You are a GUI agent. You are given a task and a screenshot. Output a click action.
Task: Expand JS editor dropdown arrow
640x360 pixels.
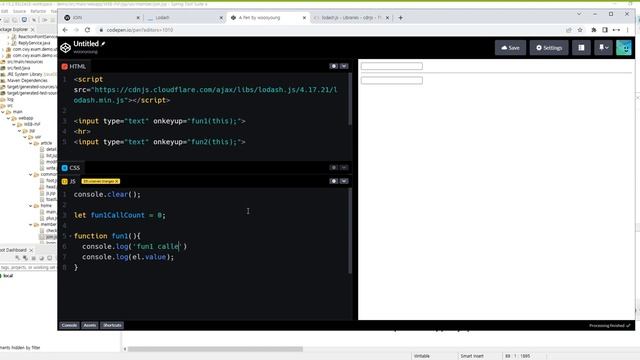(x=344, y=181)
